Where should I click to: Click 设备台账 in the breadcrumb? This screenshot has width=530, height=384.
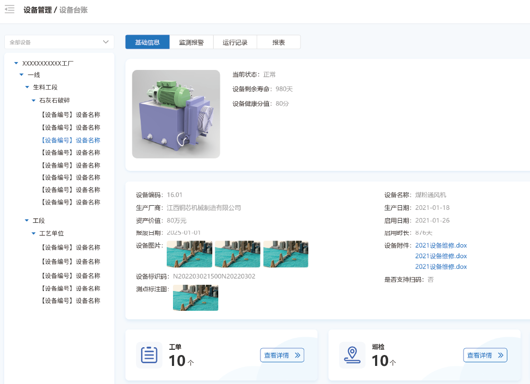point(74,10)
